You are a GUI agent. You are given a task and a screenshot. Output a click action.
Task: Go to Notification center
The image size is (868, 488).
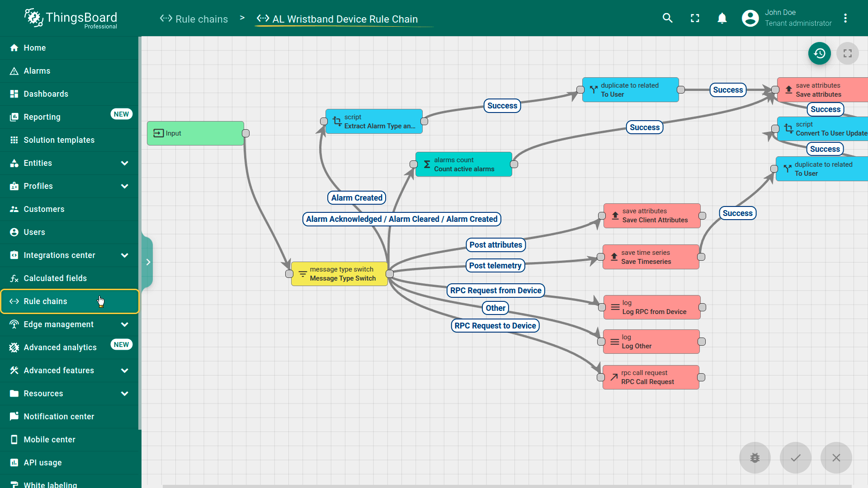click(x=59, y=417)
